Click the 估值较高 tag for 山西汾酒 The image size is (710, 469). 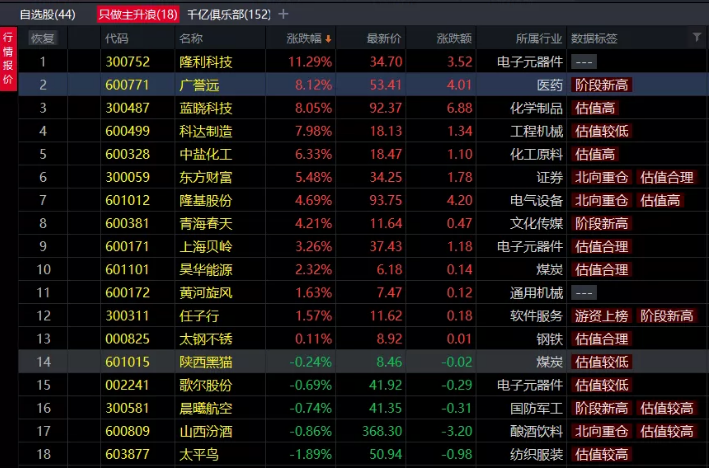667,431
